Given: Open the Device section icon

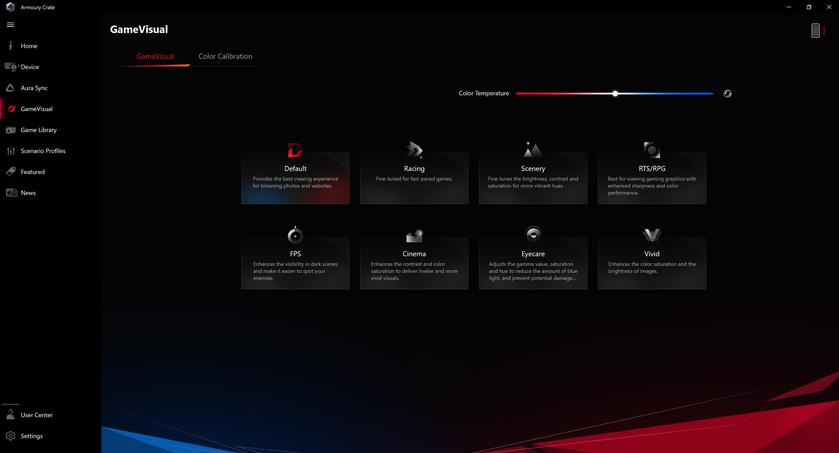Looking at the screenshot, I should pos(11,67).
